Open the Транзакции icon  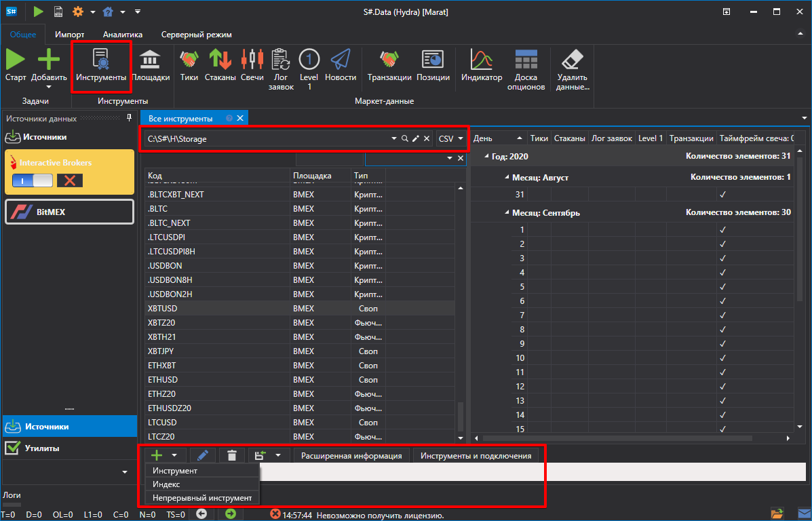(389, 65)
